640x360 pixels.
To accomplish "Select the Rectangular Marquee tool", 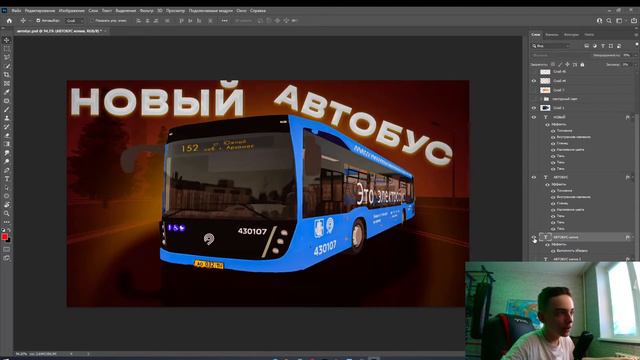I will point(7,49).
